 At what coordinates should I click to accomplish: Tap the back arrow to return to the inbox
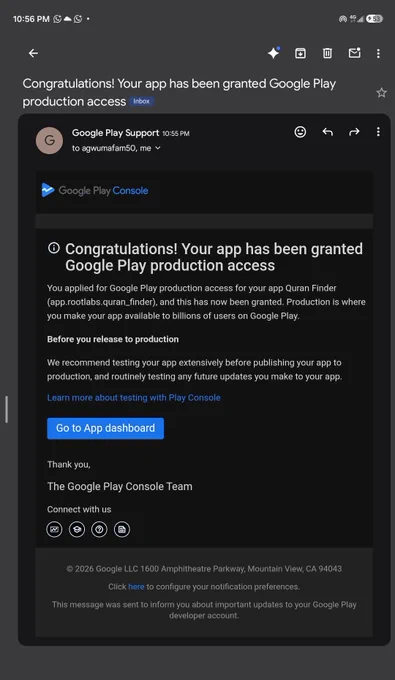33,53
